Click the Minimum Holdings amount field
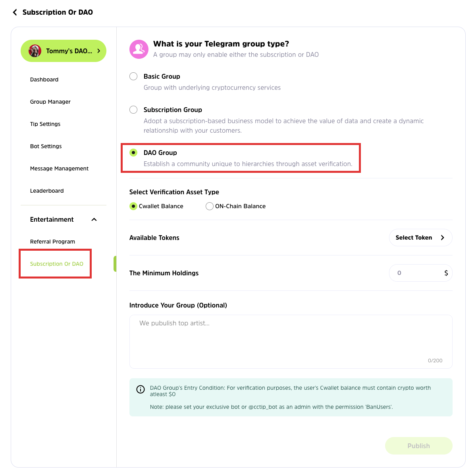Screen dimensions: 476x470 417,273
